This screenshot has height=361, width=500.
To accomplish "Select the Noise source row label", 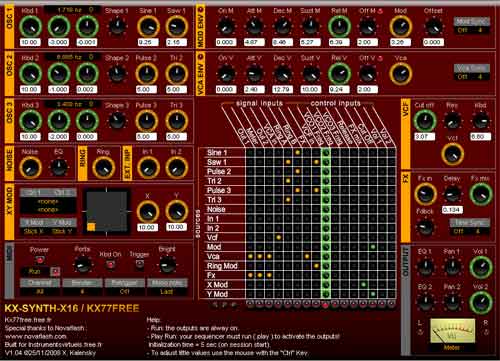I will (x=216, y=209).
